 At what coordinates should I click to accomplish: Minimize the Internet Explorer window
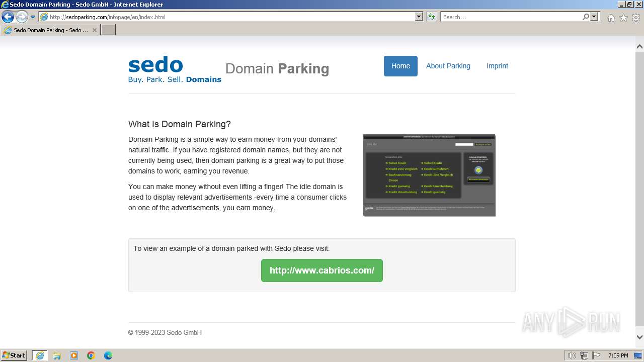(x=621, y=5)
